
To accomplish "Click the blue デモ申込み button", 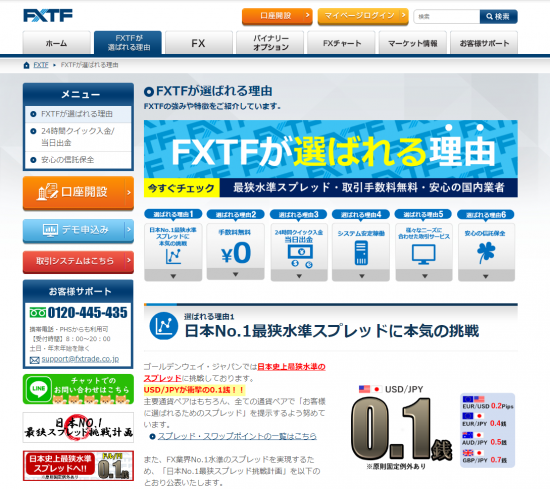I will 78,230.
